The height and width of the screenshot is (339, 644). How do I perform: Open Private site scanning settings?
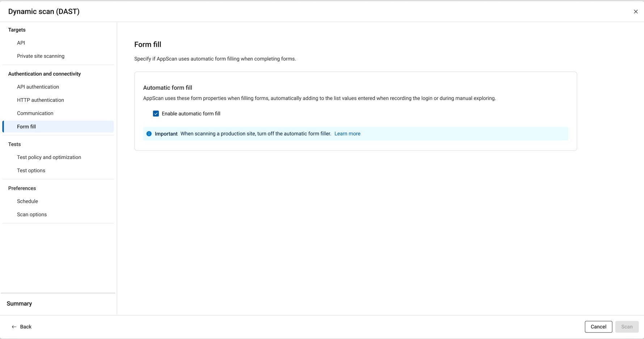point(41,56)
